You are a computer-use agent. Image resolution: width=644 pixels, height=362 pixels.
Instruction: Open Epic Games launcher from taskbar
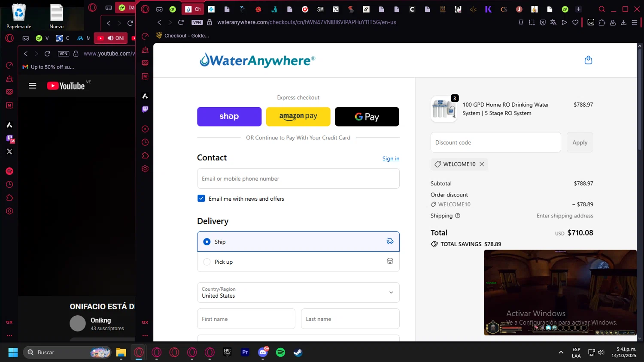coord(228,352)
